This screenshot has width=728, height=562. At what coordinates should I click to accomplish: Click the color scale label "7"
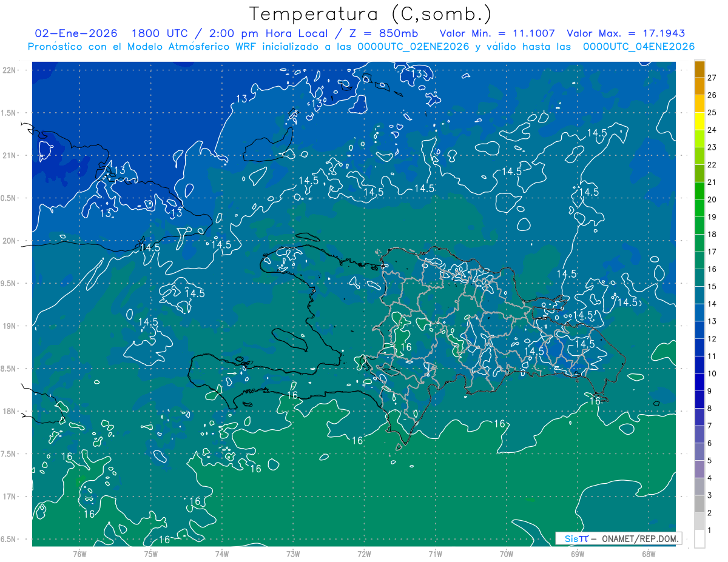tap(710, 426)
